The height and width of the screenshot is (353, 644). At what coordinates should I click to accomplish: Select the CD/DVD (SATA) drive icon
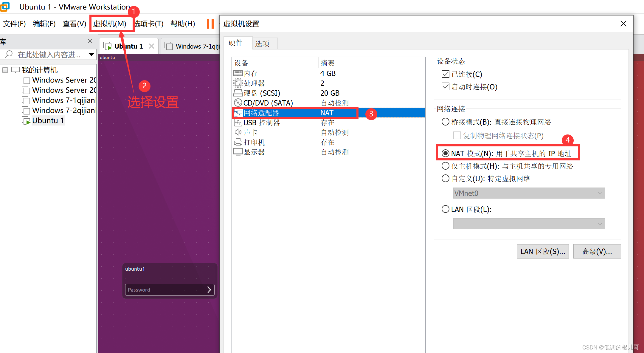coord(238,103)
